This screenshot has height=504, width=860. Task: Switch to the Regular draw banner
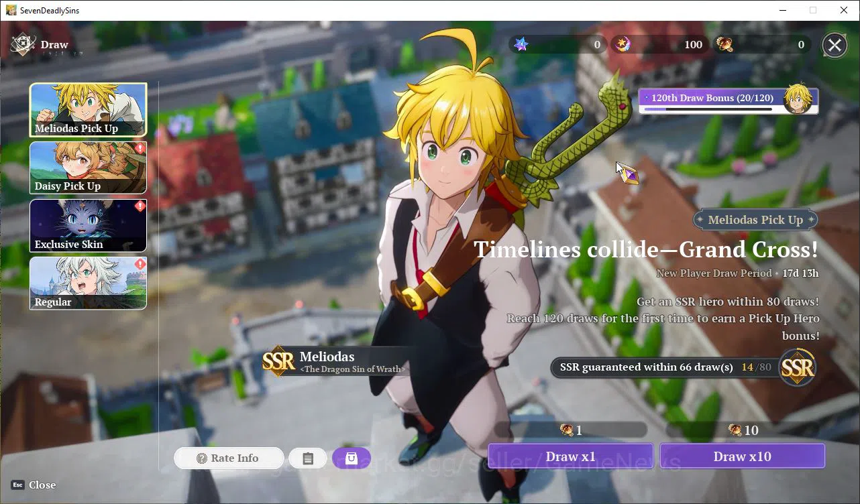click(88, 283)
